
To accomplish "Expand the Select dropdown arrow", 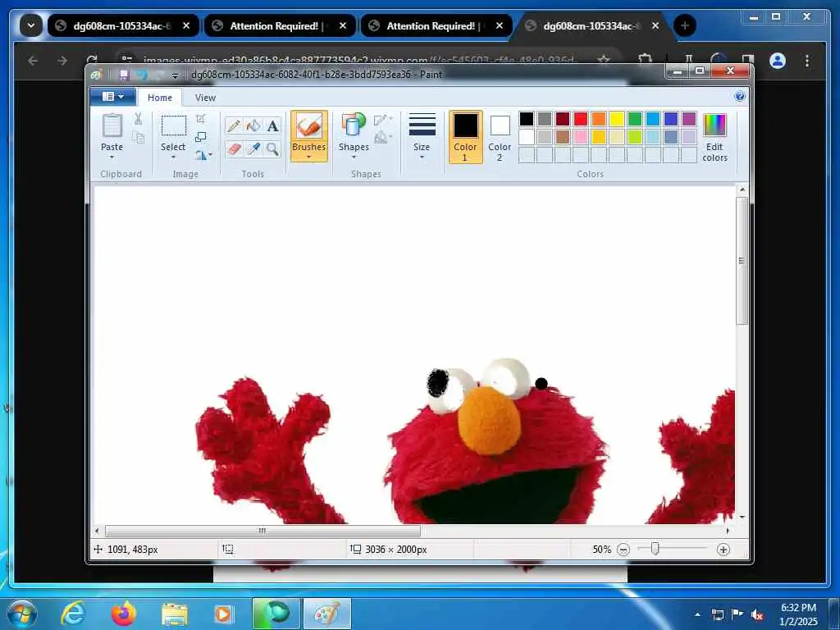I will click(x=174, y=157).
